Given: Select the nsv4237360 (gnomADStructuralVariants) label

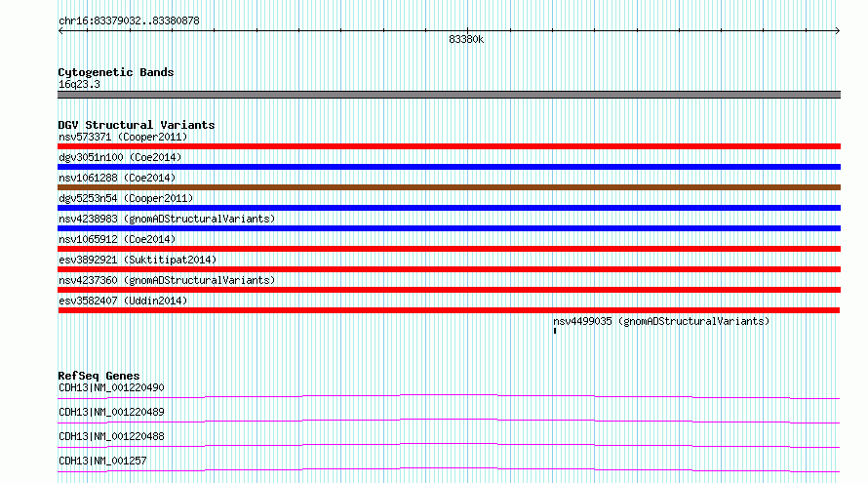Looking at the screenshot, I should [x=167, y=280].
